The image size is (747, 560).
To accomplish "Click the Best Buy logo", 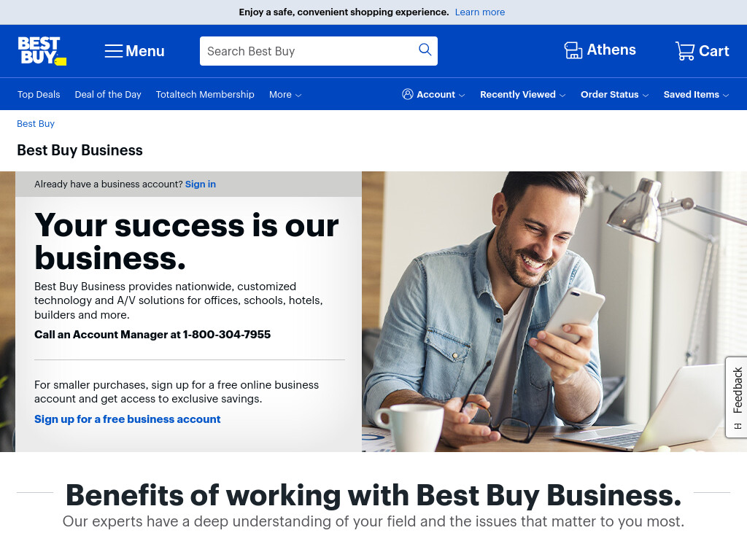I will (x=42, y=51).
